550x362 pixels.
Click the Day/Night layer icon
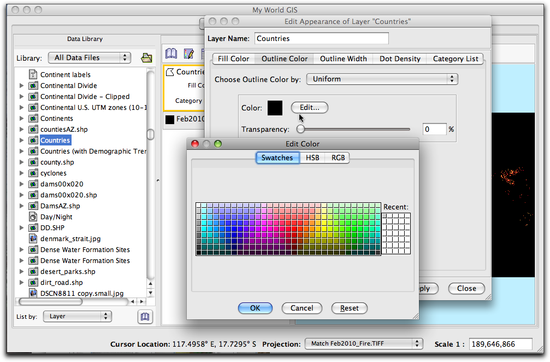33,217
